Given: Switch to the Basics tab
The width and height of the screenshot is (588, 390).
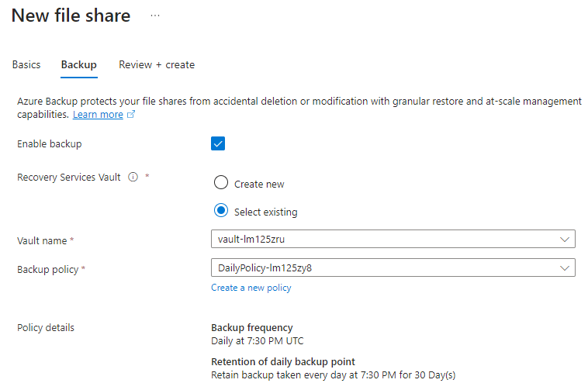Looking at the screenshot, I should [x=26, y=65].
